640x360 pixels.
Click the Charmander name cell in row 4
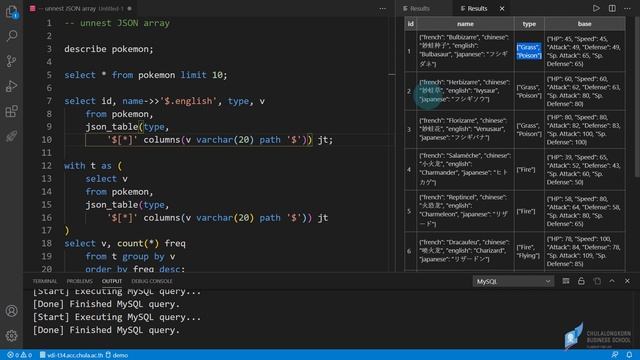(x=465, y=169)
